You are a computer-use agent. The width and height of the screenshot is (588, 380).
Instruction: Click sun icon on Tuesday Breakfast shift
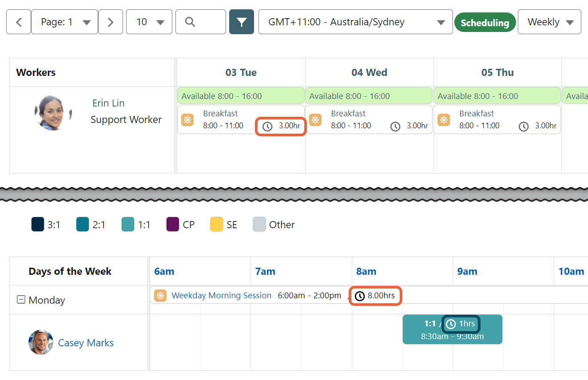coord(187,120)
